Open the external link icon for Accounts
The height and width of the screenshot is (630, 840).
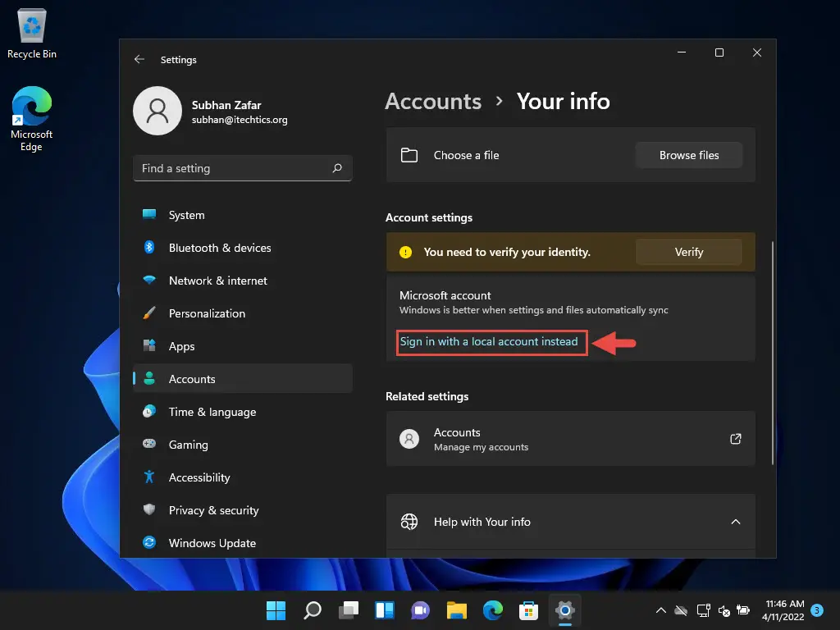click(735, 439)
